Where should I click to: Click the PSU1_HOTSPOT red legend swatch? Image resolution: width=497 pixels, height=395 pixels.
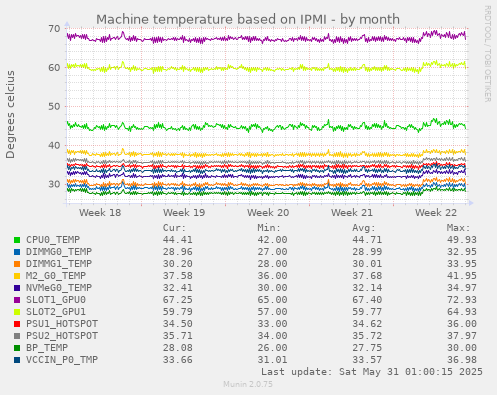coord(17,324)
